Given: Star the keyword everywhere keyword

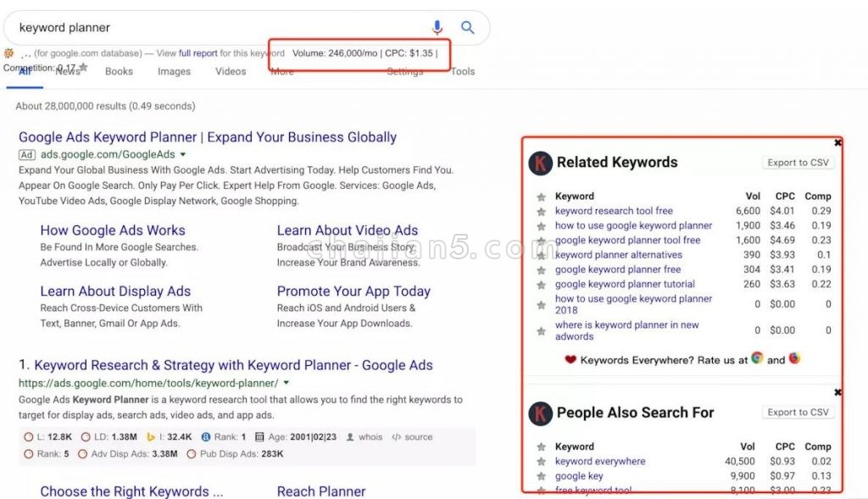Looking at the screenshot, I should tap(542, 462).
